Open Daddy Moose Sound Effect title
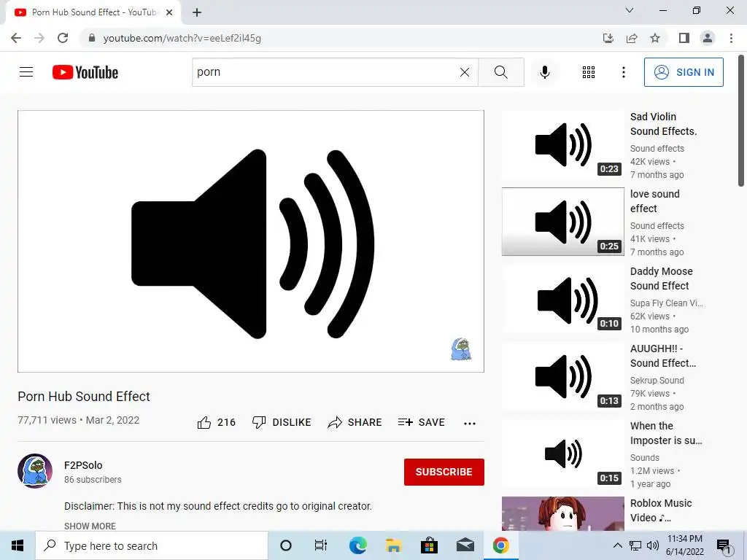Screen dimensions: 747x560 tap(661, 279)
